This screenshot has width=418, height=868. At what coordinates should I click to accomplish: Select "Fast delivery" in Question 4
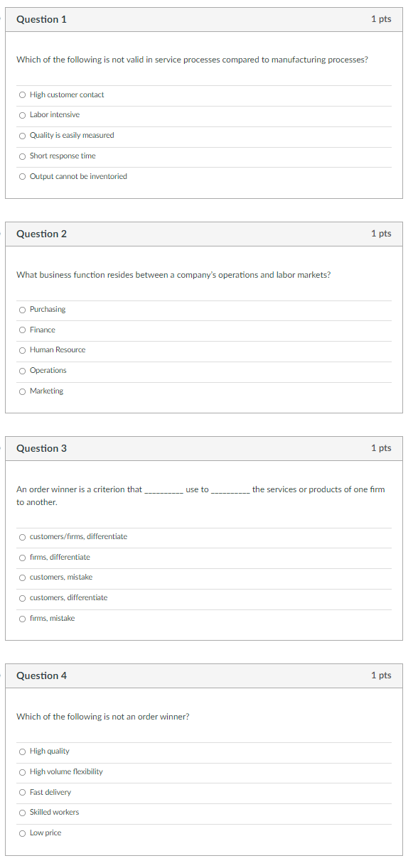[22, 792]
